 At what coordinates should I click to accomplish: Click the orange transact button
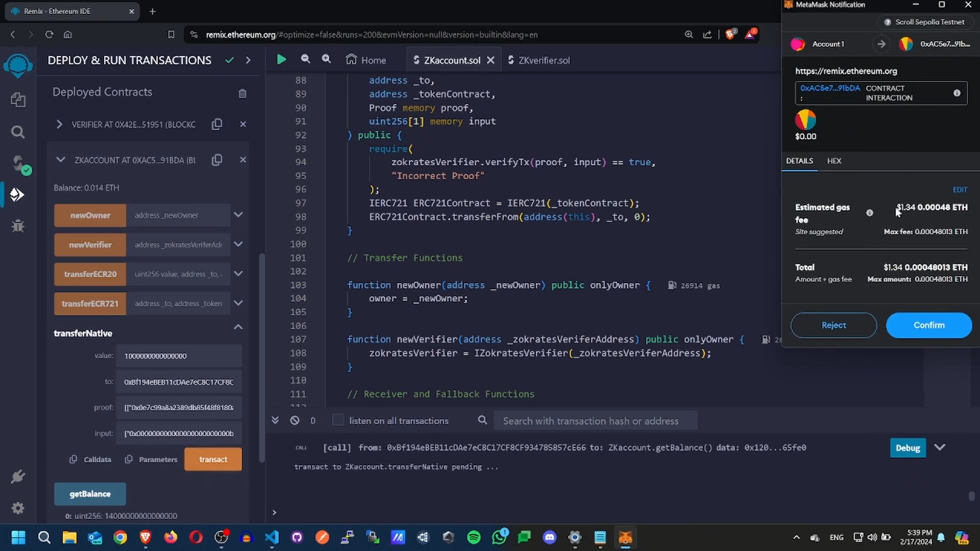213,459
